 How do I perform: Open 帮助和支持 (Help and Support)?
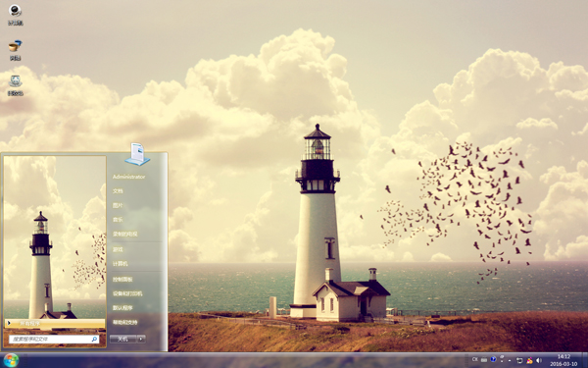pyautogui.click(x=124, y=322)
